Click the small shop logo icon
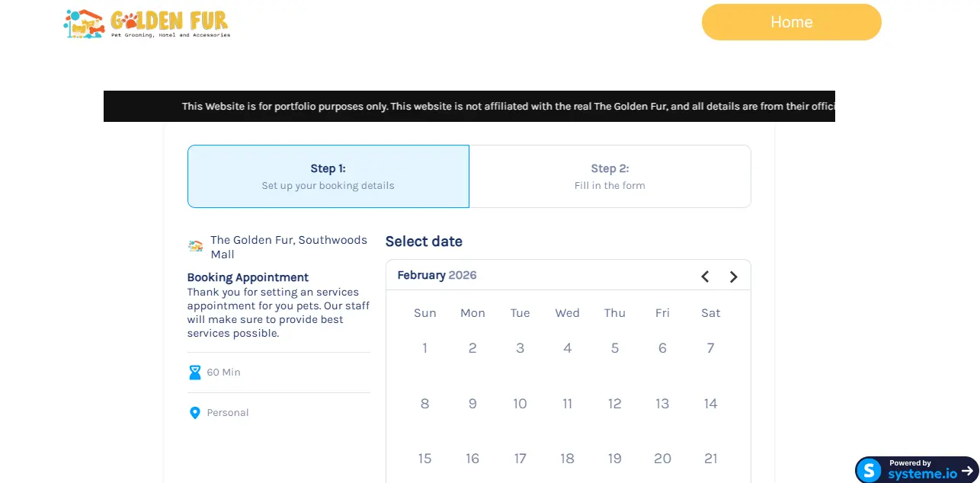 [196, 246]
